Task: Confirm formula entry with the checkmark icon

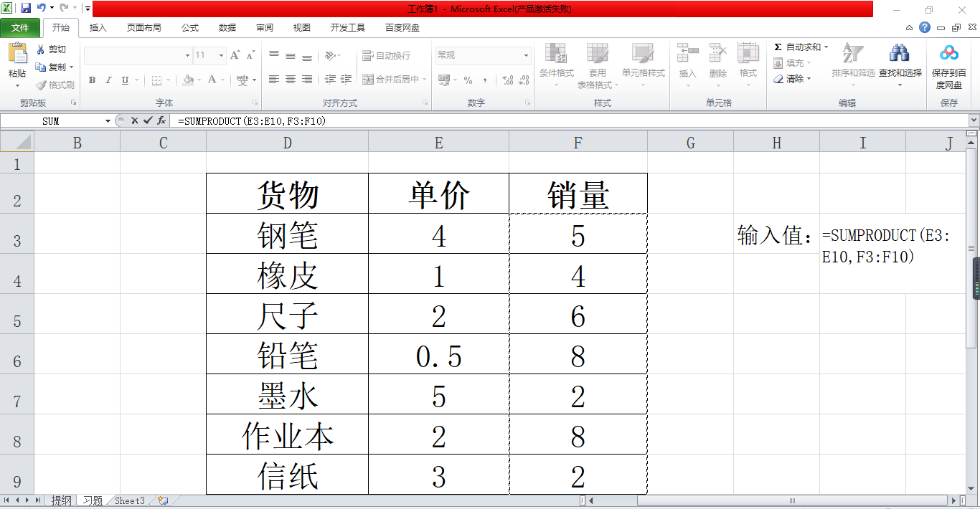Action: [x=148, y=120]
